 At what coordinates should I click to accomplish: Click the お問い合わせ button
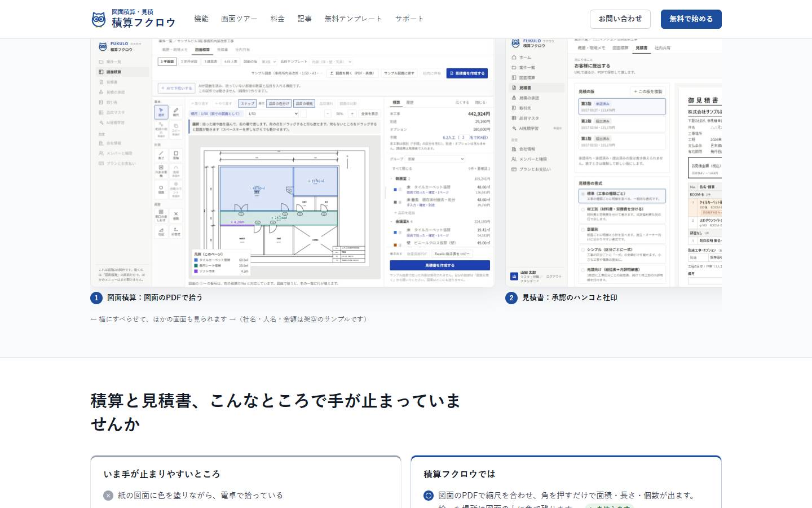pos(620,19)
